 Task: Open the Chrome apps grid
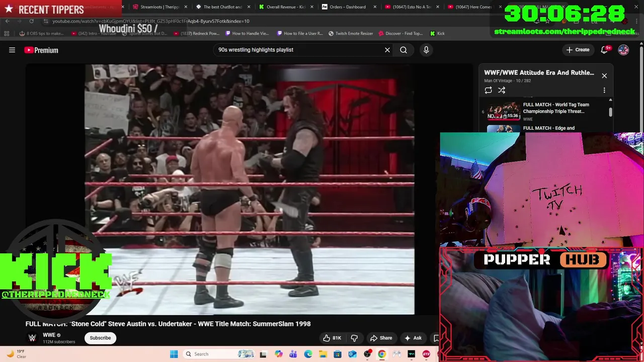[7, 34]
